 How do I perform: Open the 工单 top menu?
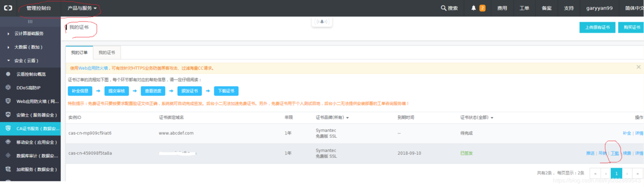524,8
